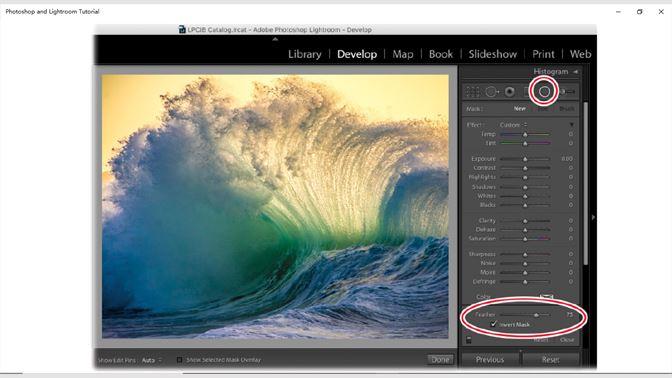Viewport: 672px width, 378px height.
Task: Open the Color swatch picker
Action: 546,297
